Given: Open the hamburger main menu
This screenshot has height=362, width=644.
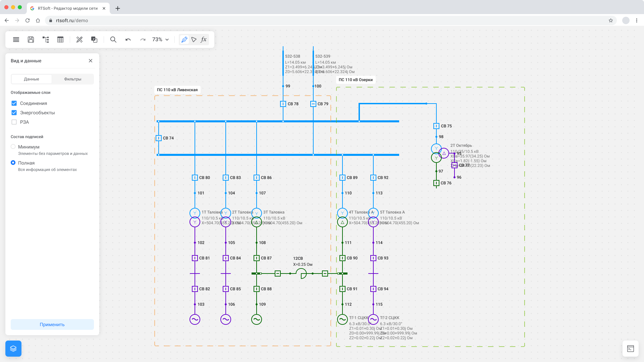Looking at the screenshot, I should click(x=16, y=40).
